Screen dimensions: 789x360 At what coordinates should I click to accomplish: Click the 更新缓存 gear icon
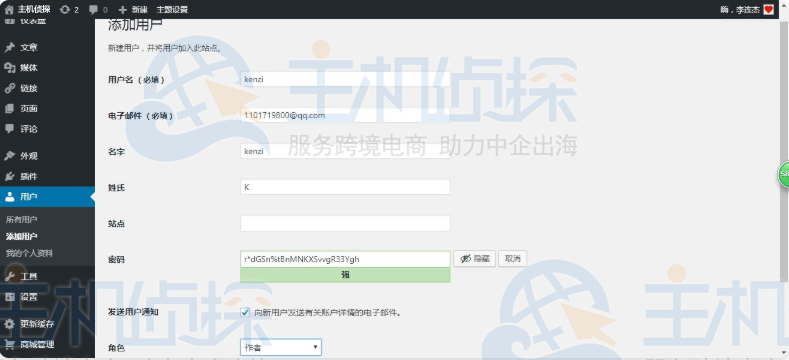point(10,324)
